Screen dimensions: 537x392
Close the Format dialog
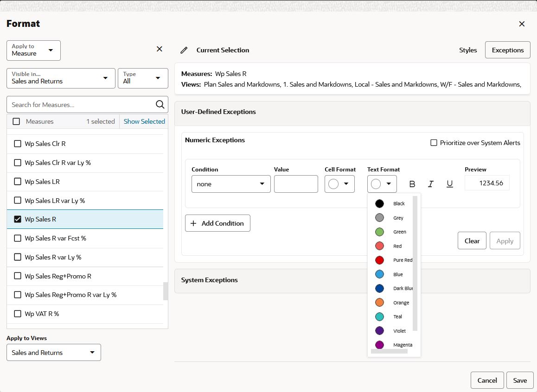(522, 24)
